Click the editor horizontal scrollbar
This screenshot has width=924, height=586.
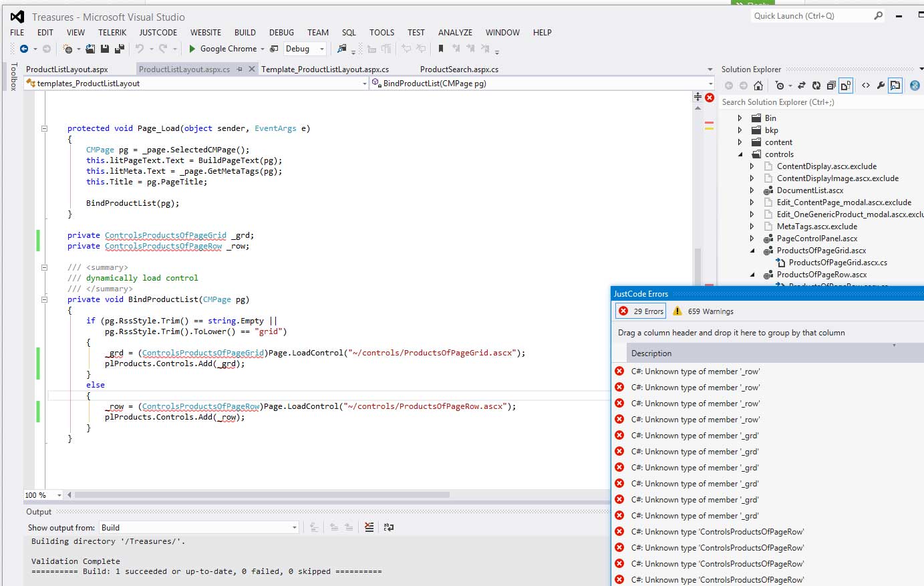262,495
